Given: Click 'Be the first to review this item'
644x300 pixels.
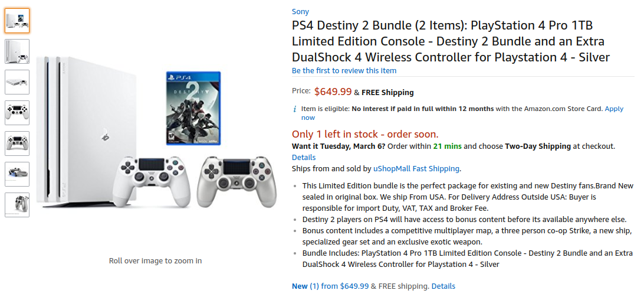Looking at the screenshot, I should pos(344,71).
